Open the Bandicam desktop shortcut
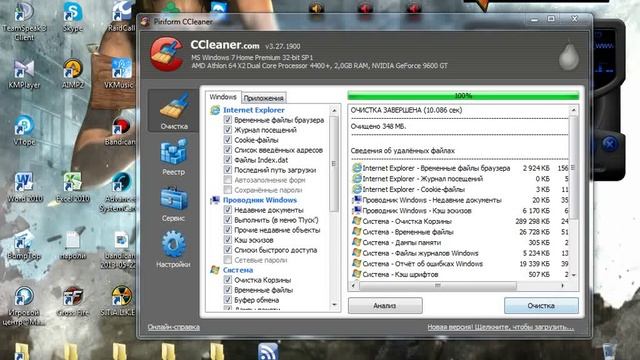Screen dimensions: 640x360 pyautogui.click(x=120, y=131)
